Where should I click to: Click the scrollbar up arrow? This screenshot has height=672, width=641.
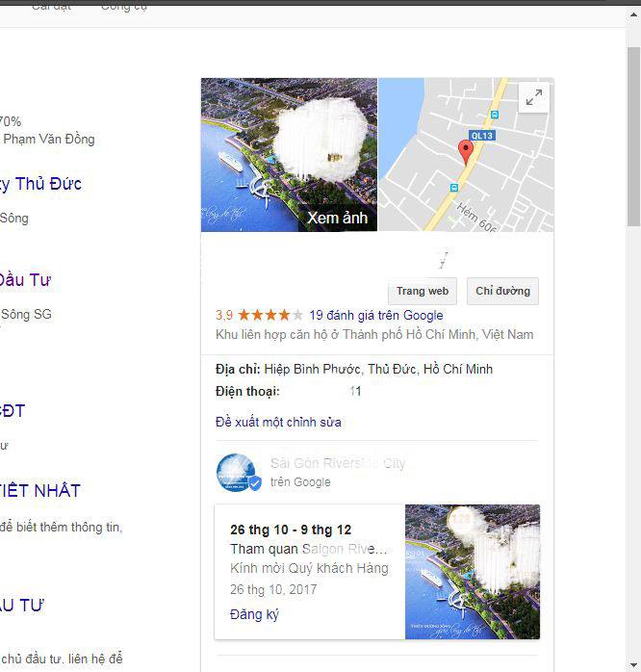633,15
